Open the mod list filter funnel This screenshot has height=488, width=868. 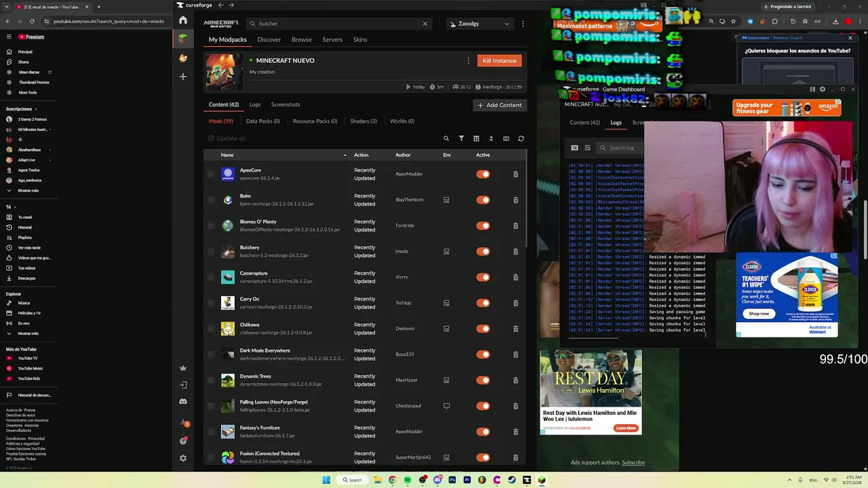[461, 138]
